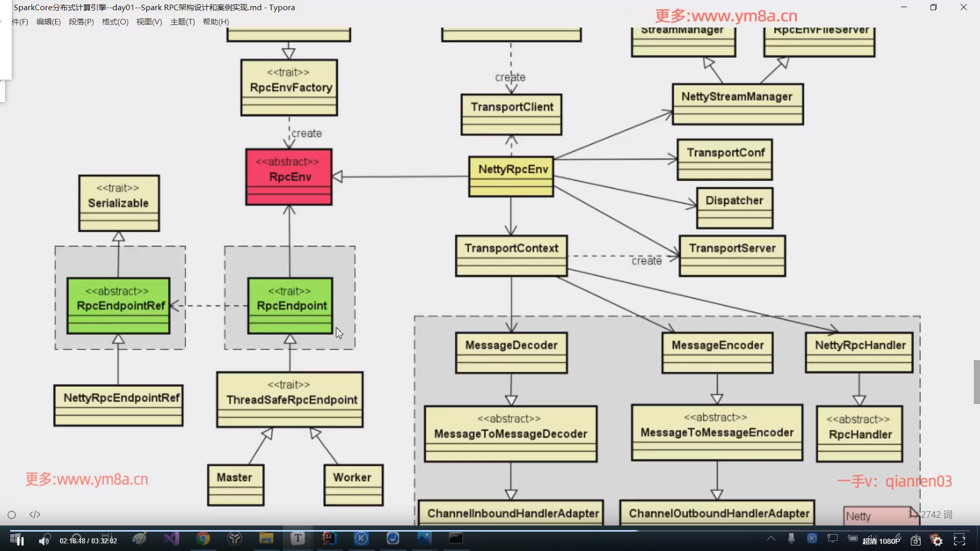Open the terminal window taskbar icon
The width and height of the screenshot is (980, 551).
coord(456,538)
